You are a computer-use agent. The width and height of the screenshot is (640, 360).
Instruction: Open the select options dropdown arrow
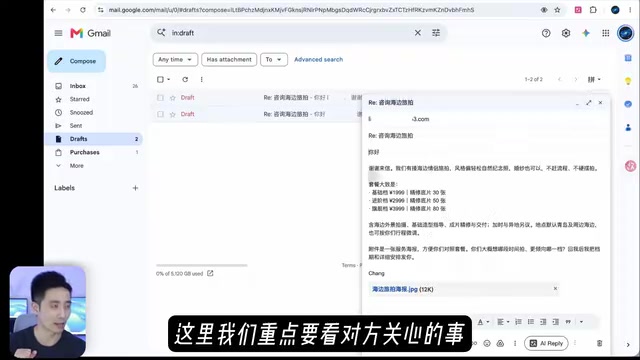(x=169, y=80)
